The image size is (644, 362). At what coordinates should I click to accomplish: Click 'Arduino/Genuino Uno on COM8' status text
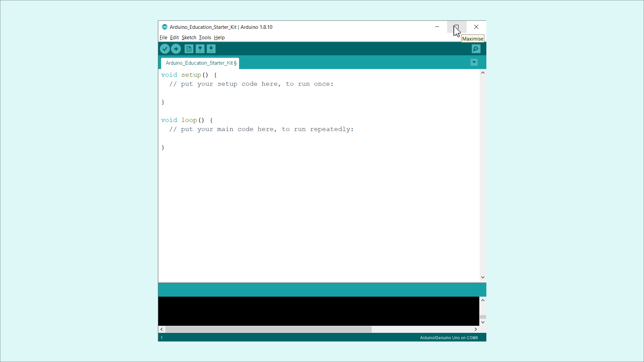pyautogui.click(x=449, y=338)
